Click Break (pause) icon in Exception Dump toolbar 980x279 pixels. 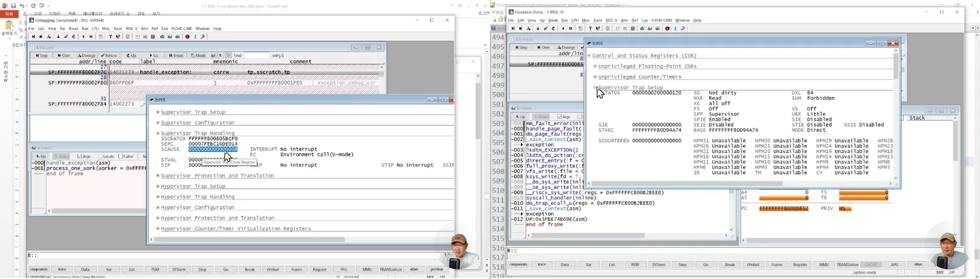[x=571, y=29]
